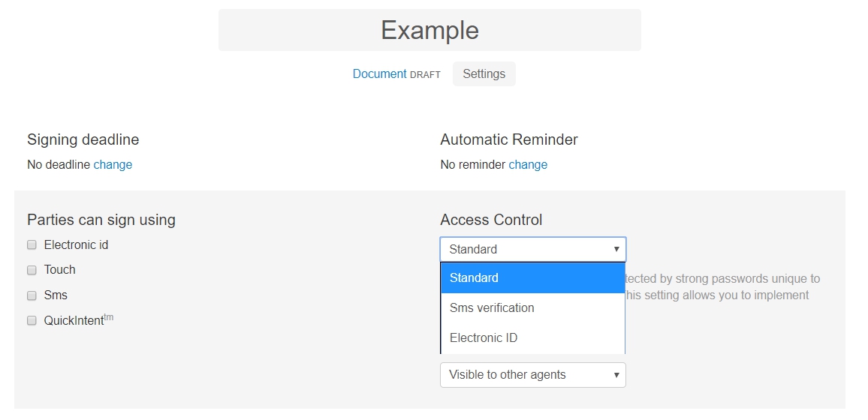Click the arrow on the Access Control select box
Screen dimensions: 868x420
coord(616,249)
